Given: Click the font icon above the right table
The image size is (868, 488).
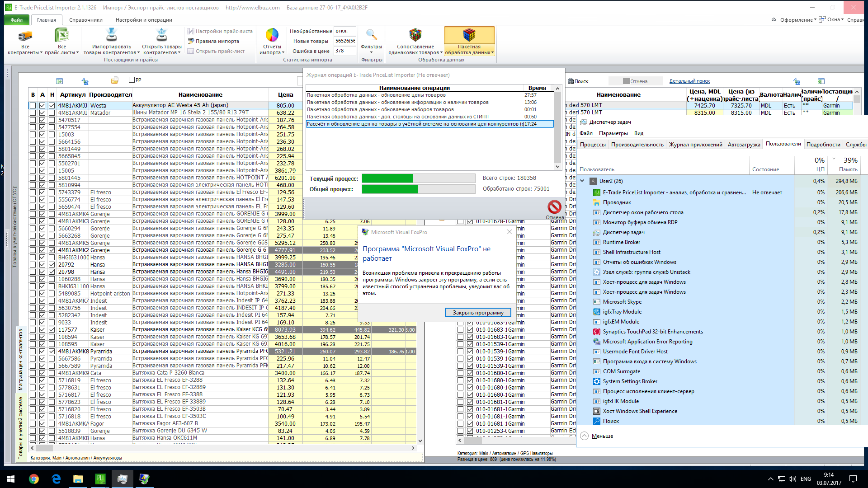Looking at the screenshot, I should (x=797, y=81).
